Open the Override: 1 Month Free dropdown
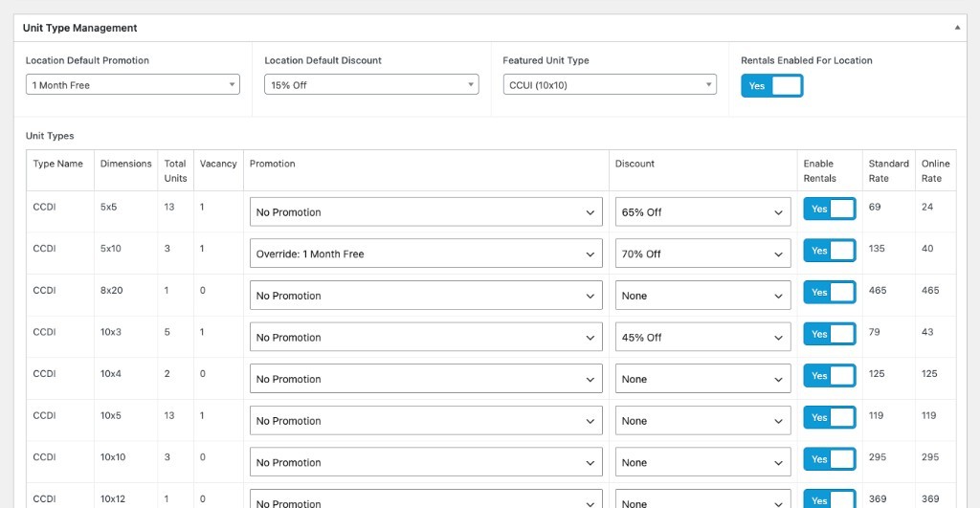This screenshot has height=508, width=980. 426,254
